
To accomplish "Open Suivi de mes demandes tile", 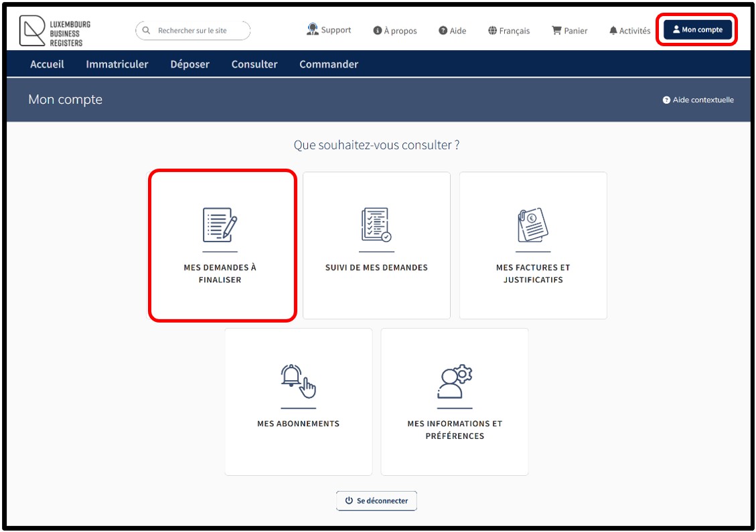I will (x=376, y=246).
